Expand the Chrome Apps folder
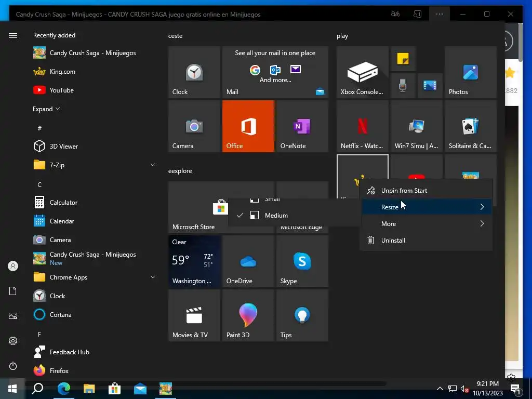 94,277
